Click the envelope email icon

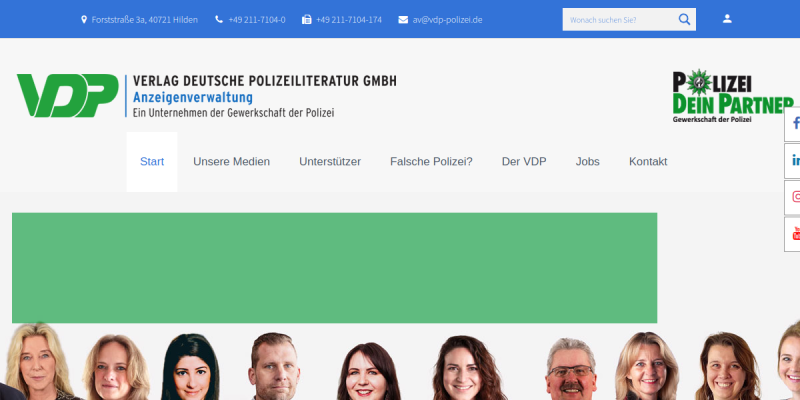[403, 20]
